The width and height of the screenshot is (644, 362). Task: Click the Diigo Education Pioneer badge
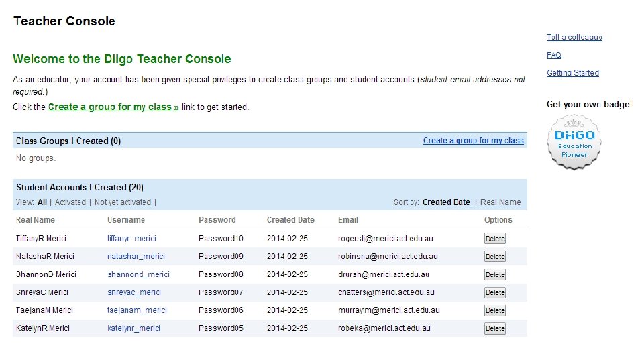point(574,142)
